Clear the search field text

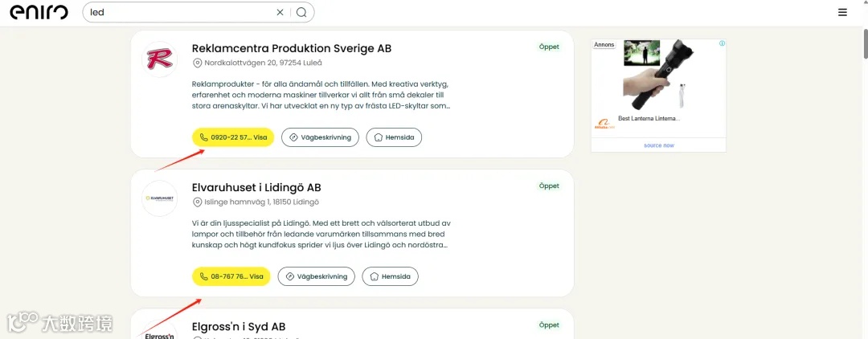[x=280, y=13]
